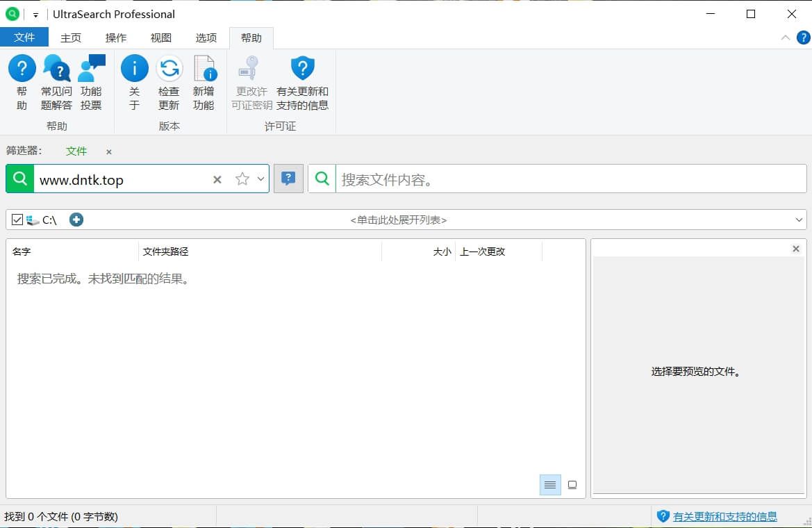
Task: Click 检查更新 check for updates icon
Action: (x=169, y=68)
